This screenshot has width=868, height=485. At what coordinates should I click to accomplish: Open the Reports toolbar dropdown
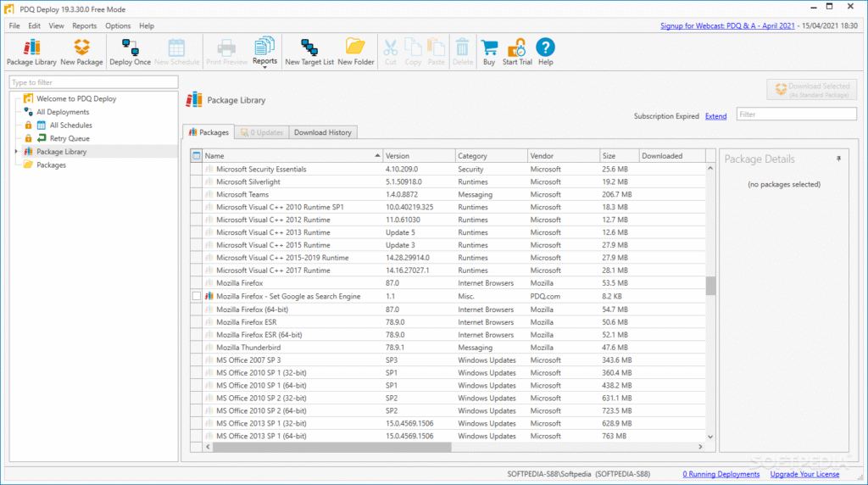264,51
